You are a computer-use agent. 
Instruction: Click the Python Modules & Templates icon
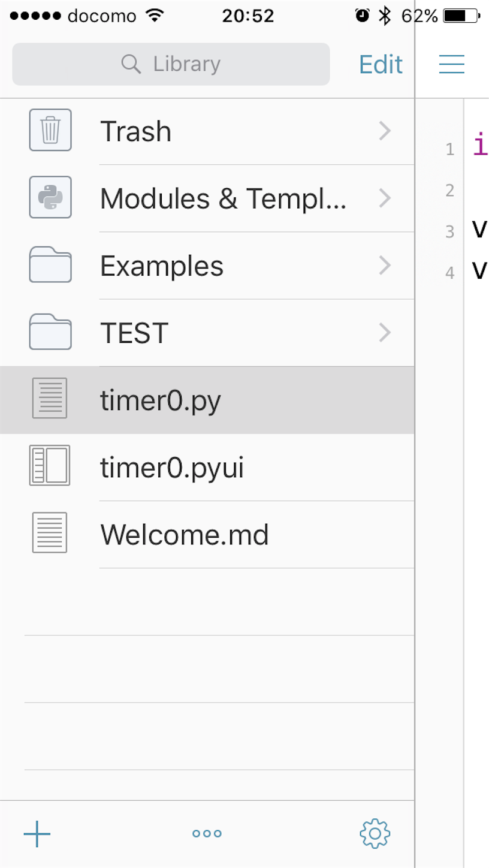(50, 197)
